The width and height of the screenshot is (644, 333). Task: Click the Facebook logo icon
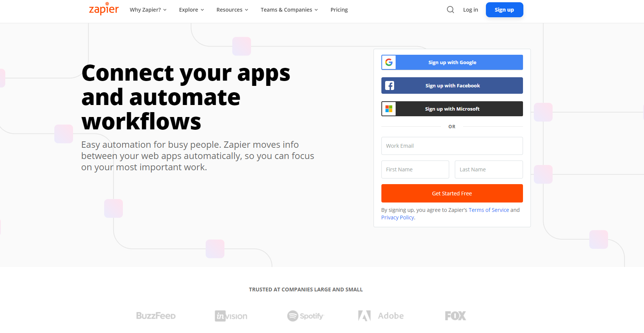click(x=390, y=85)
